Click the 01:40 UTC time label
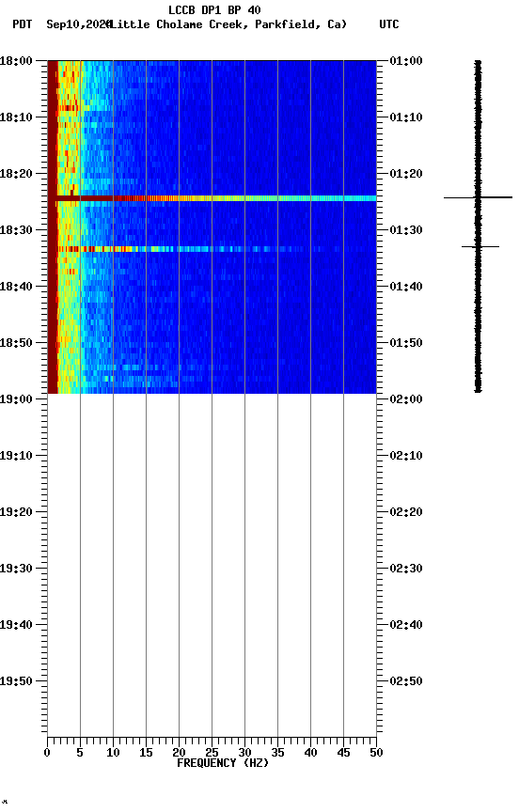Viewport: 519px width, 812px height. [406, 287]
